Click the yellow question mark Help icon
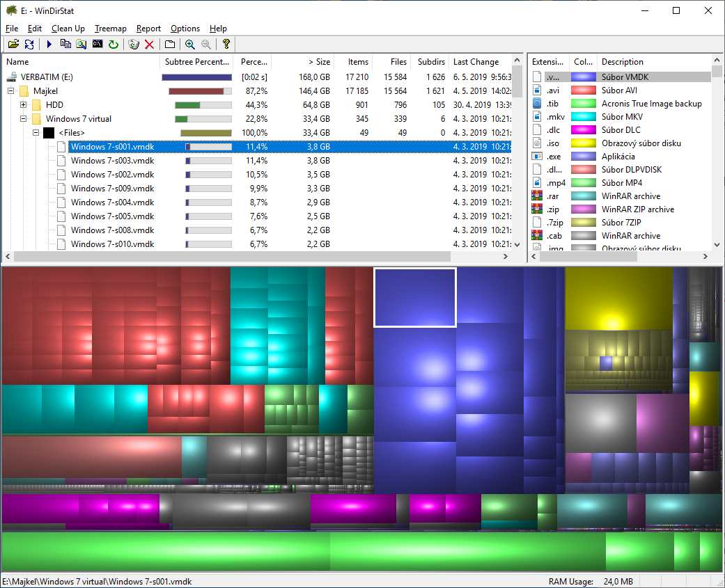The height and width of the screenshot is (588, 725). 226,45
